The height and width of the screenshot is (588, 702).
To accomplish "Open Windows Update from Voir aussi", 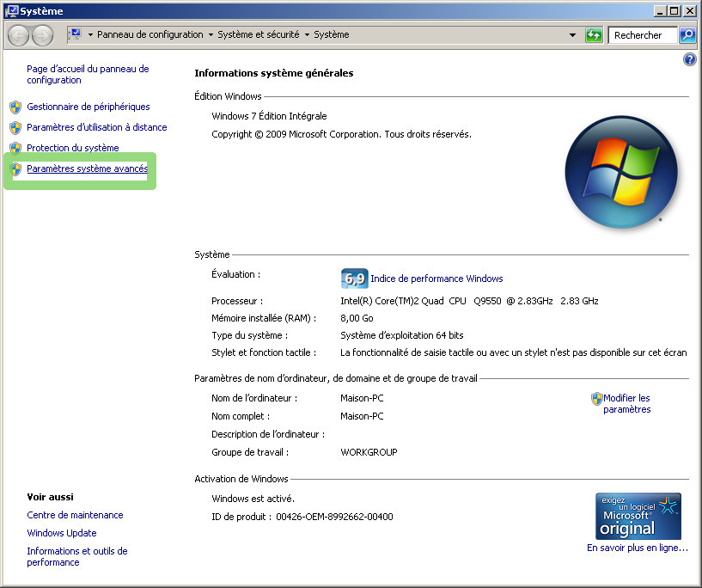I will point(62,533).
